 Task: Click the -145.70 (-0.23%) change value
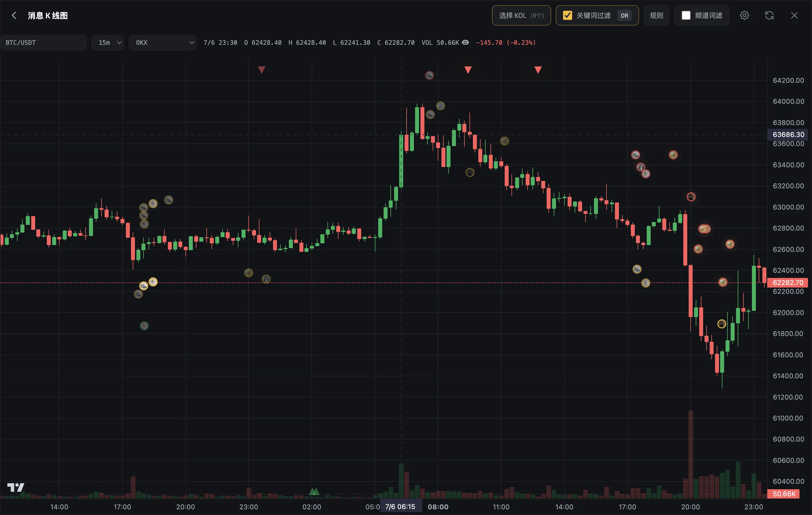(506, 43)
